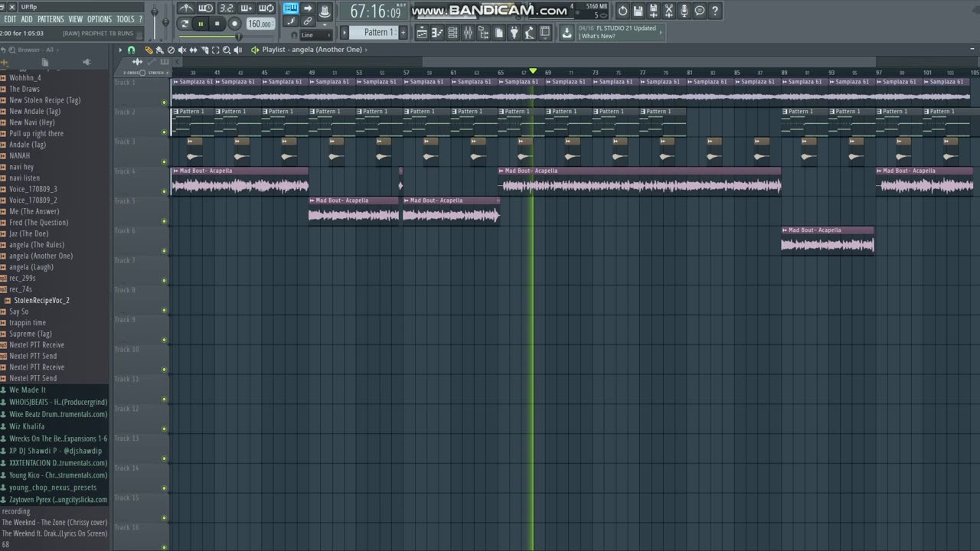Click the chat bubble info icon

point(699,11)
